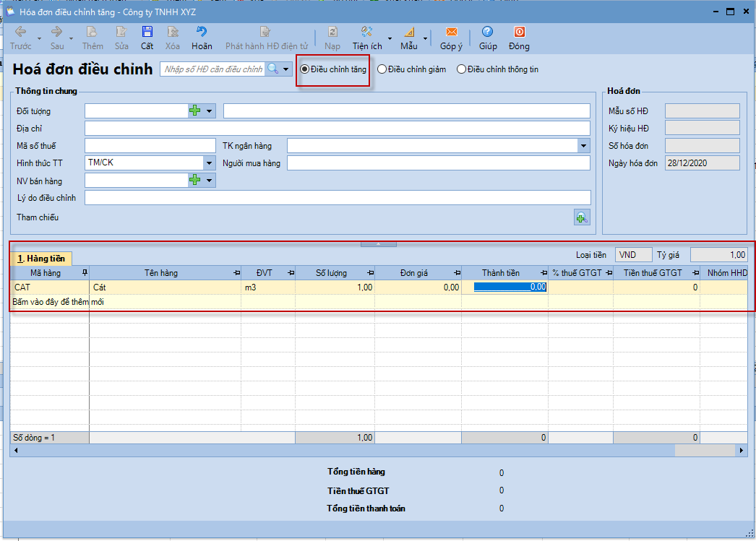This screenshot has width=756, height=541.
Task: Expand the Tiện ích dropdown arrow
Action: (x=390, y=38)
